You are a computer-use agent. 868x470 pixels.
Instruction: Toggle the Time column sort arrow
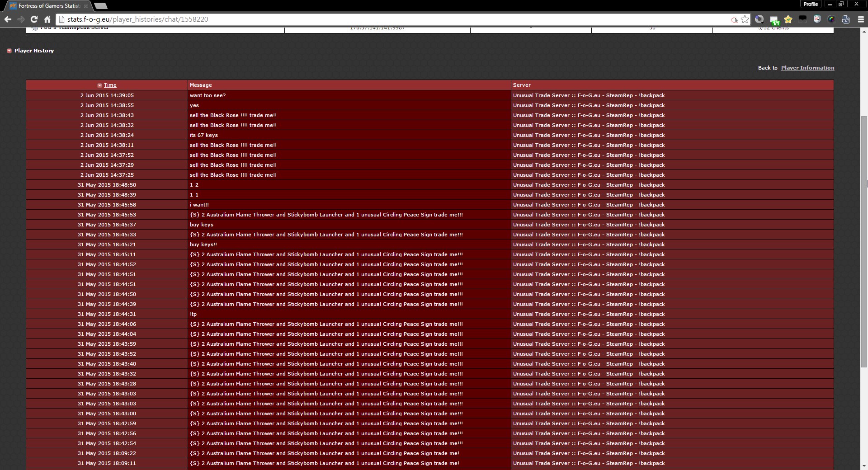pos(99,85)
